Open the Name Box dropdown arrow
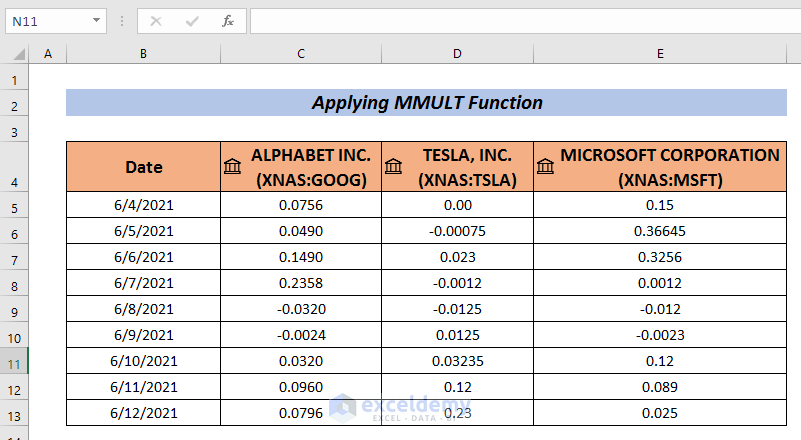The height and width of the screenshot is (440, 801). pos(96,21)
